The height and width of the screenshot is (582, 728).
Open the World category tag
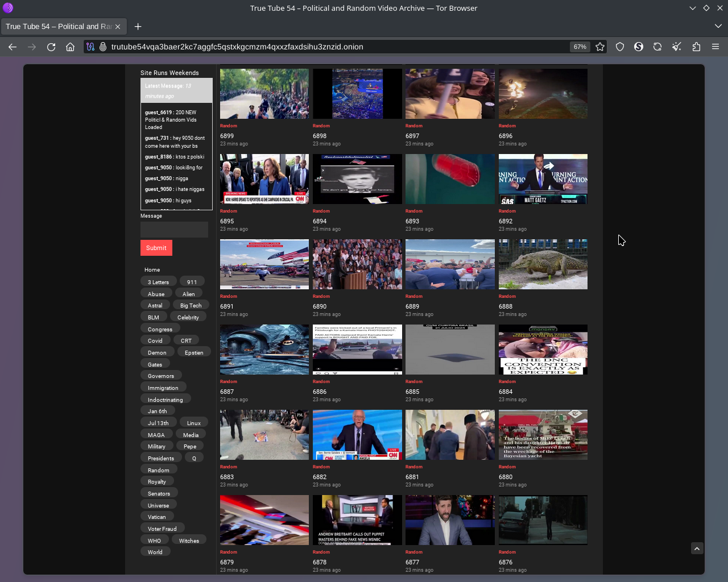click(155, 552)
